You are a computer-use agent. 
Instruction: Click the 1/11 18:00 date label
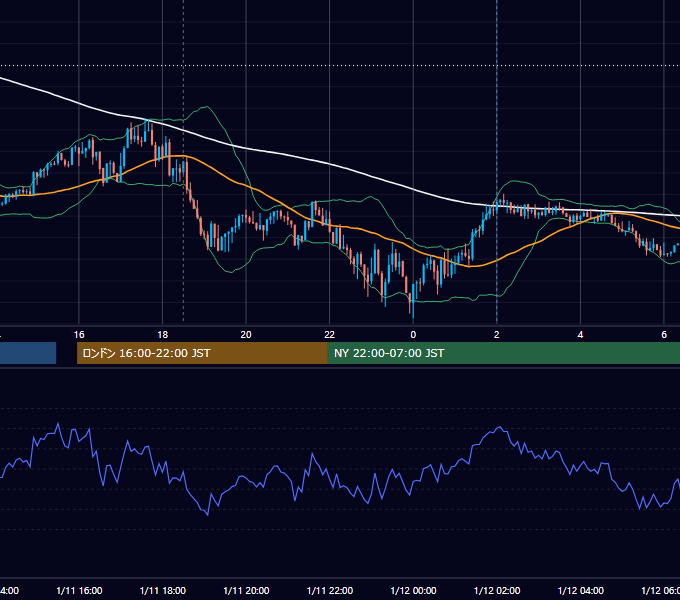point(163,590)
